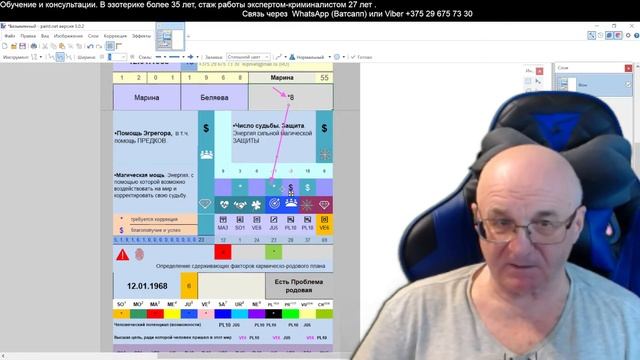Select the Move Selection tool in the Tools panel

point(538,81)
